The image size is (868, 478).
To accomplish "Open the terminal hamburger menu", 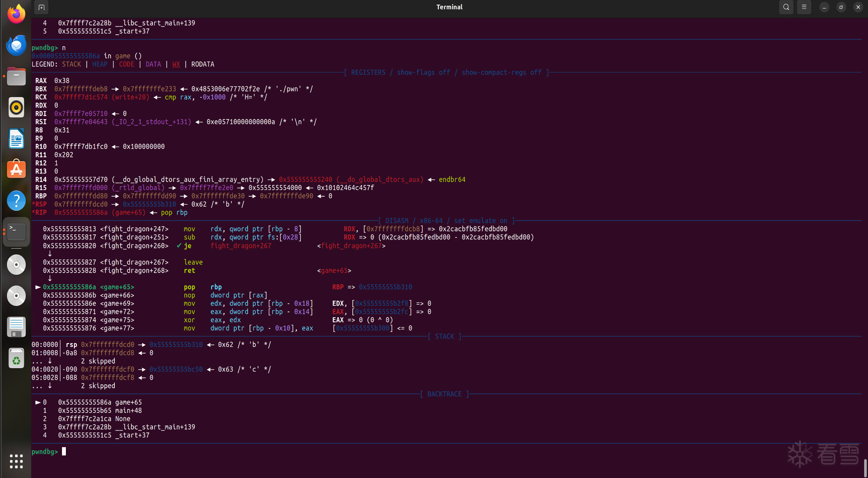I will 804,7.
